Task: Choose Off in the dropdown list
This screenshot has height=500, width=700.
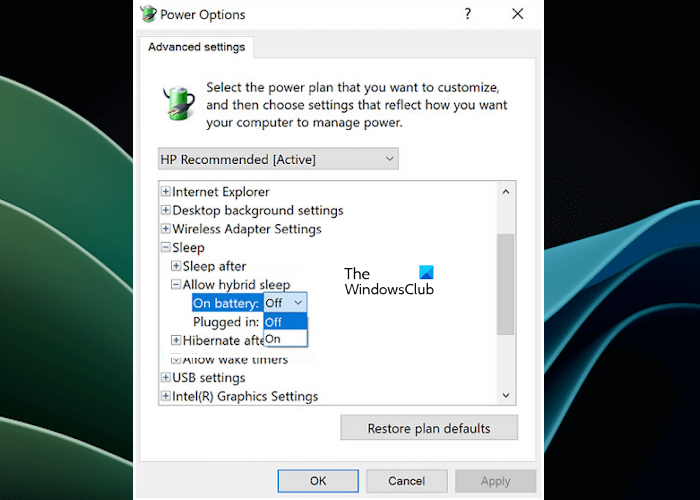Action: (285, 322)
